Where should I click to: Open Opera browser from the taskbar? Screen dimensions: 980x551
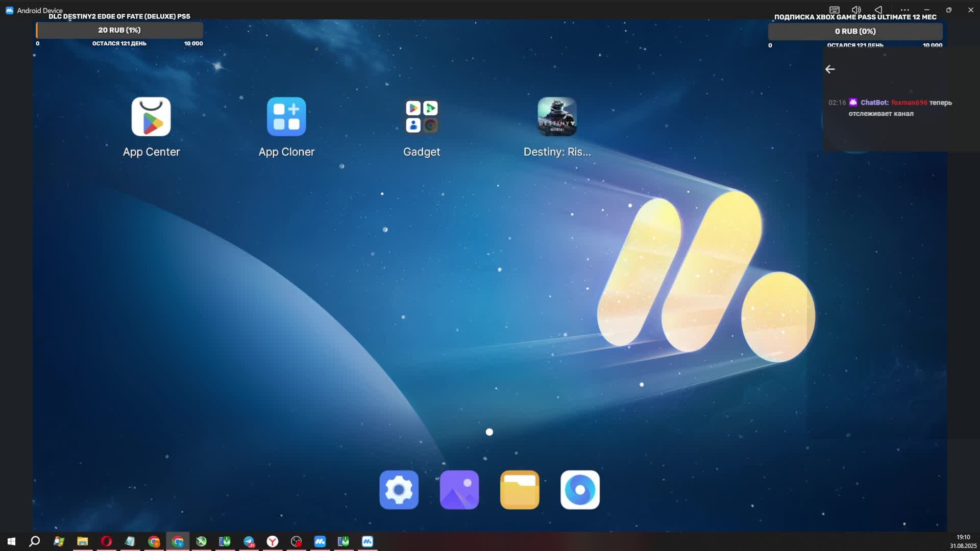coord(106,541)
